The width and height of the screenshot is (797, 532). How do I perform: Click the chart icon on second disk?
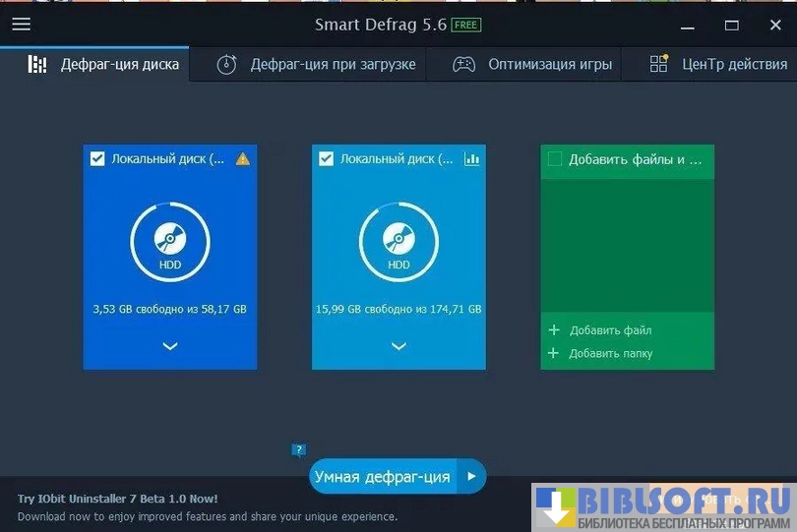coord(471,158)
